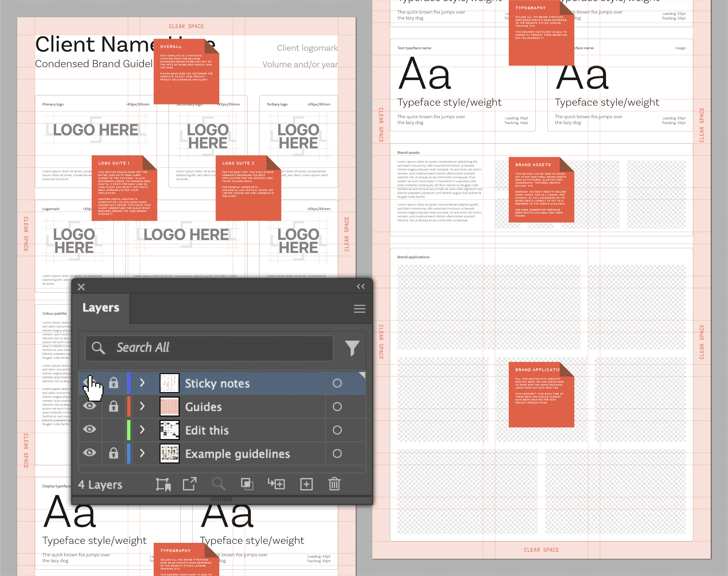
Task: Click the Guides layer red color strip
Action: 128,406
